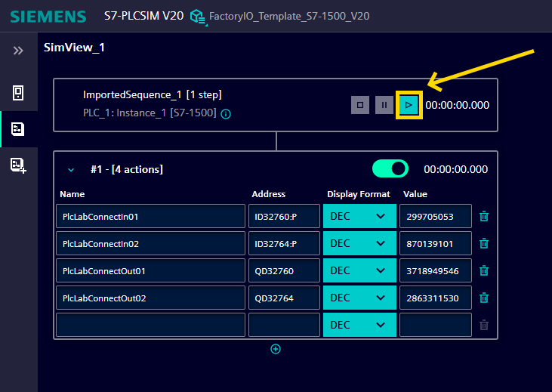This screenshot has height=392, width=552.
Task: Delete the PlcLabConnectIn02 action
Action: pyautogui.click(x=484, y=243)
